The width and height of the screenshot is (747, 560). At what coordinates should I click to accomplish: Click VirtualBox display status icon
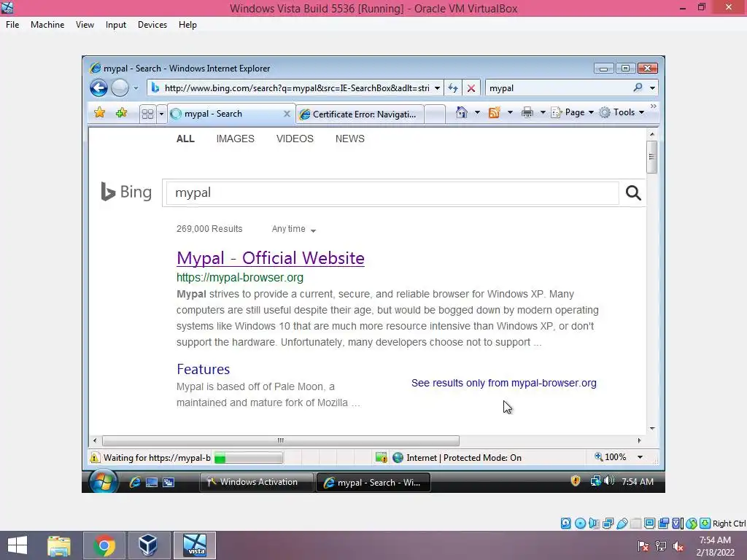[x=649, y=524]
